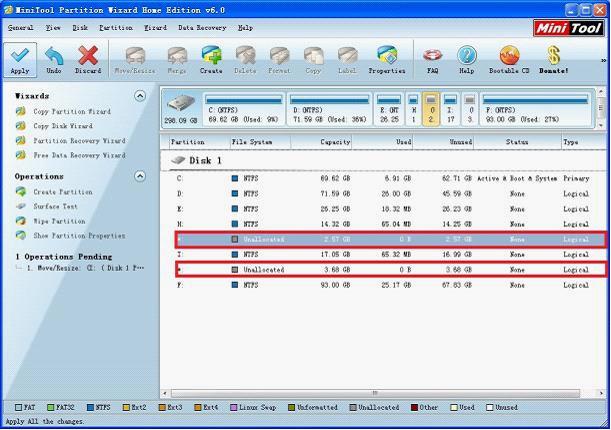Click the Undo arrow icon
The image size is (611, 430).
point(54,56)
